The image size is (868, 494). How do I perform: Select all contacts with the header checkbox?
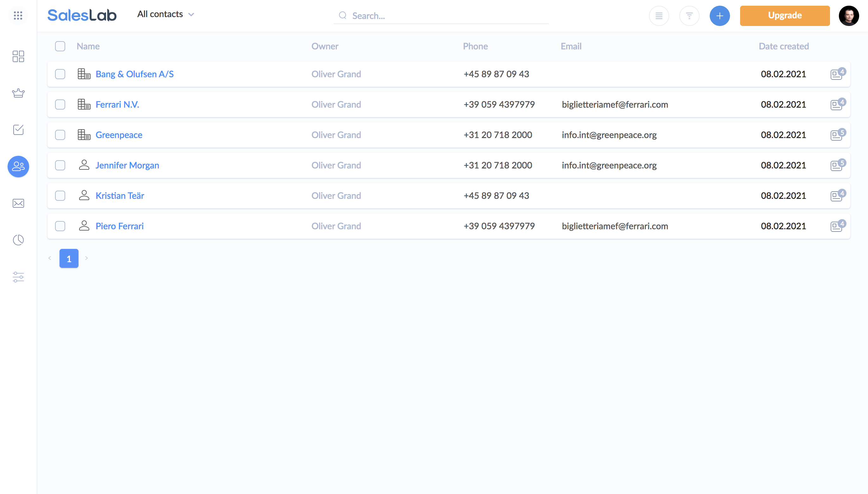(x=60, y=46)
